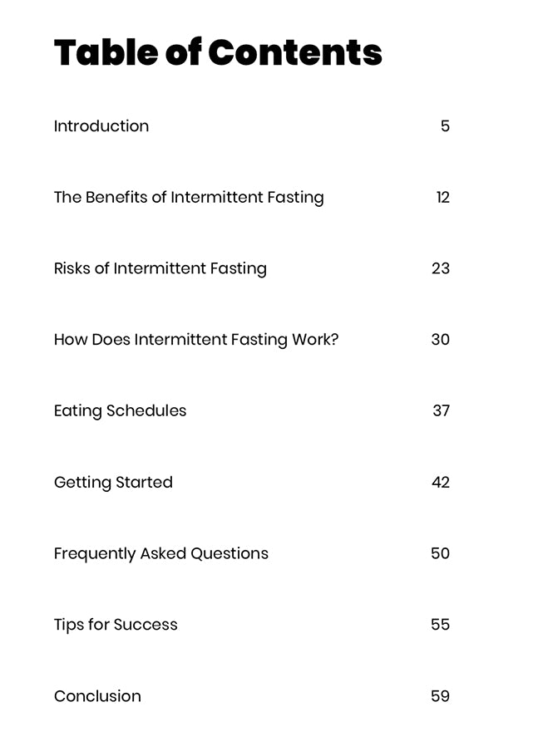Jump to the Eating Schedules chapter
Image resolution: width=533 pixels, height=756 pixels.
(120, 410)
